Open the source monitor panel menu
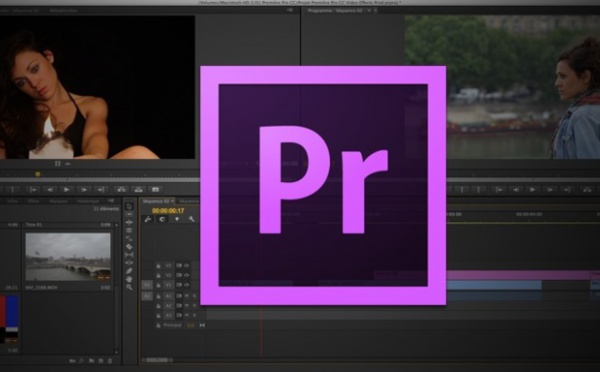Image resolution: width=600 pixels, height=372 pixels. (x=290, y=10)
